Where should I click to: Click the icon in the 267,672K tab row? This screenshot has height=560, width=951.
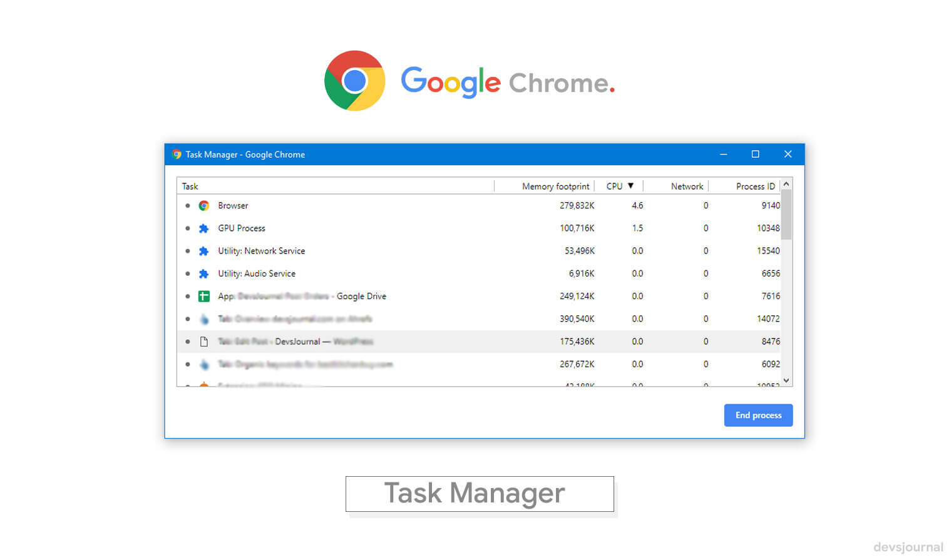click(x=203, y=364)
